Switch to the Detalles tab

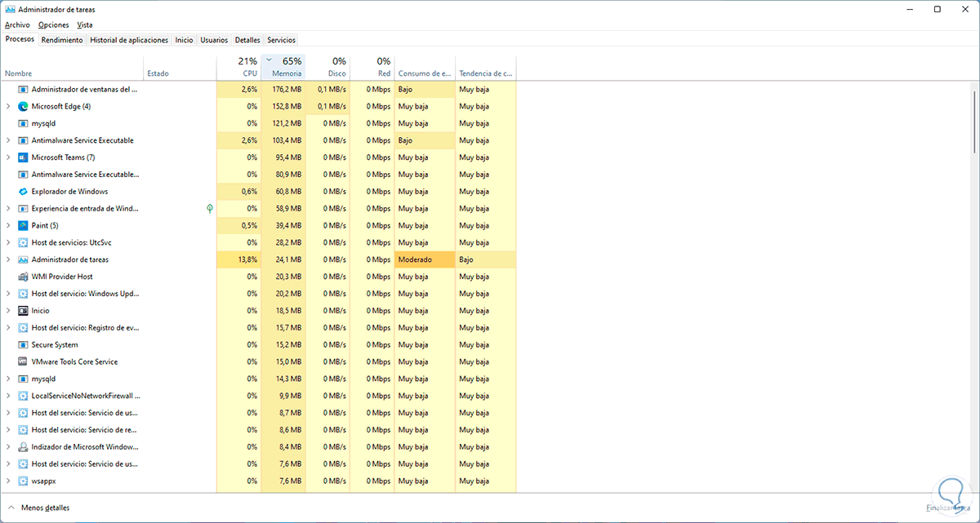pos(247,40)
